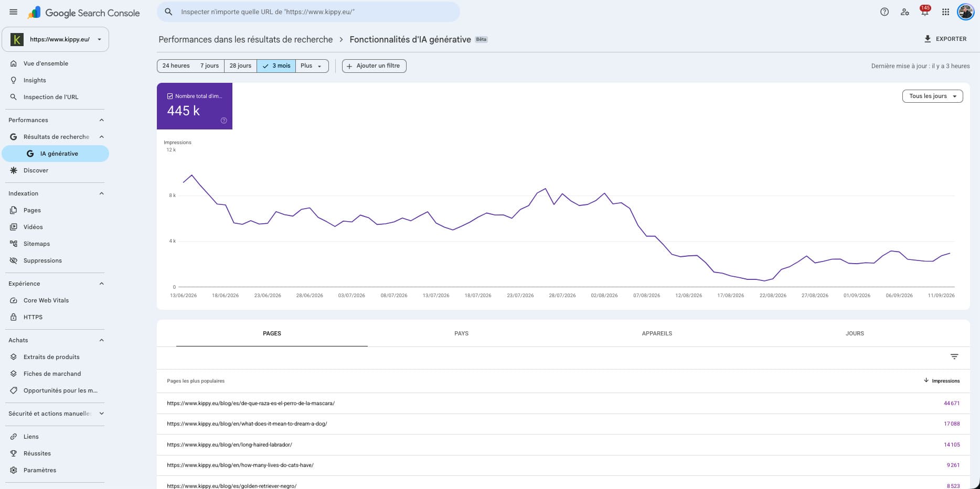Select the 3 mois date range

point(276,66)
